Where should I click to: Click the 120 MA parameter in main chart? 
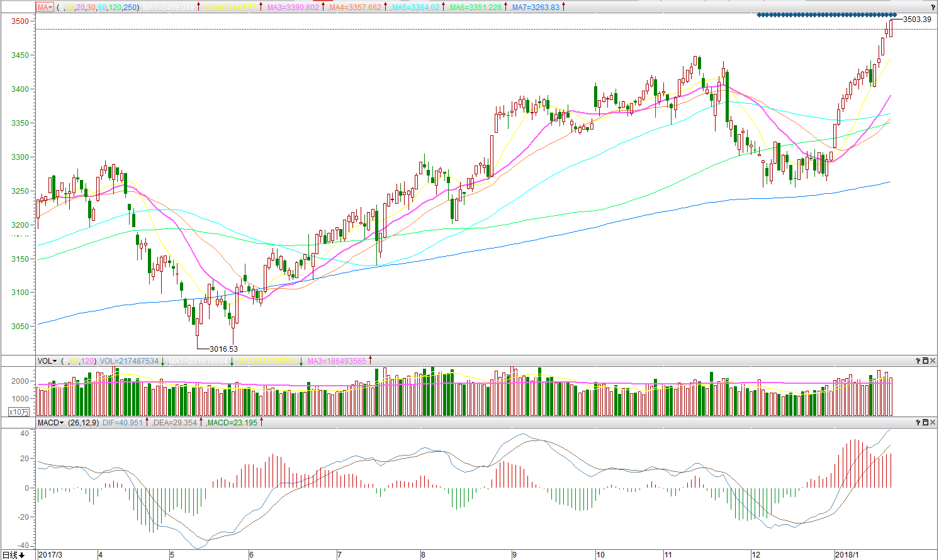click(x=115, y=8)
